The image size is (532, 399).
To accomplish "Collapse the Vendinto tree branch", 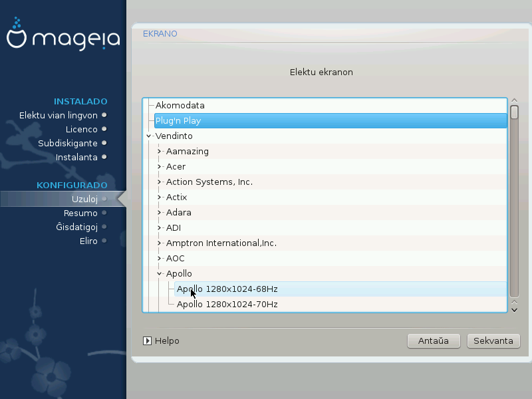I will [x=148, y=136].
